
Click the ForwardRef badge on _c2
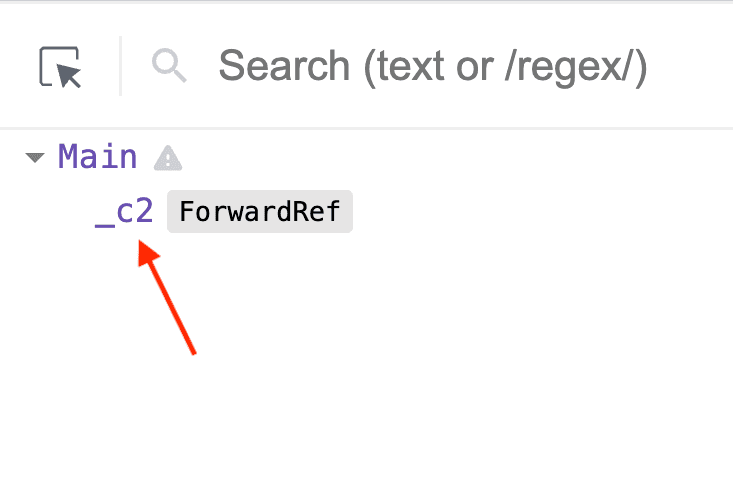pos(259,212)
